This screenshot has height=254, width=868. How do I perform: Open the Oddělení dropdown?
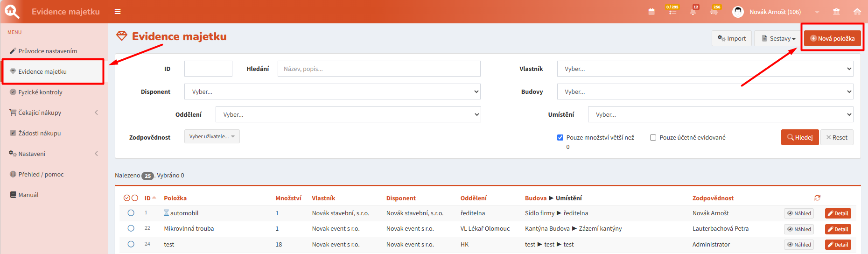point(348,114)
